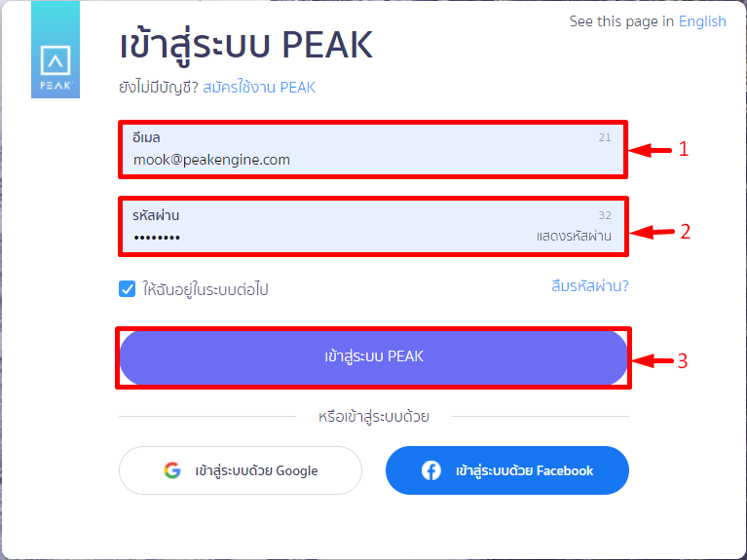Focus the รหัสผ่าน password field
This screenshot has width=747, height=560.
tap(374, 226)
